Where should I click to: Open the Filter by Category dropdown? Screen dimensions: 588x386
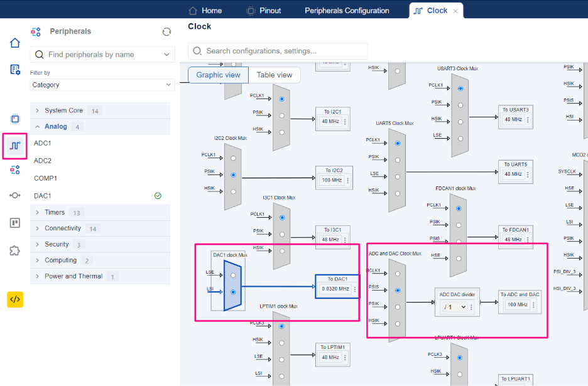pos(102,85)
